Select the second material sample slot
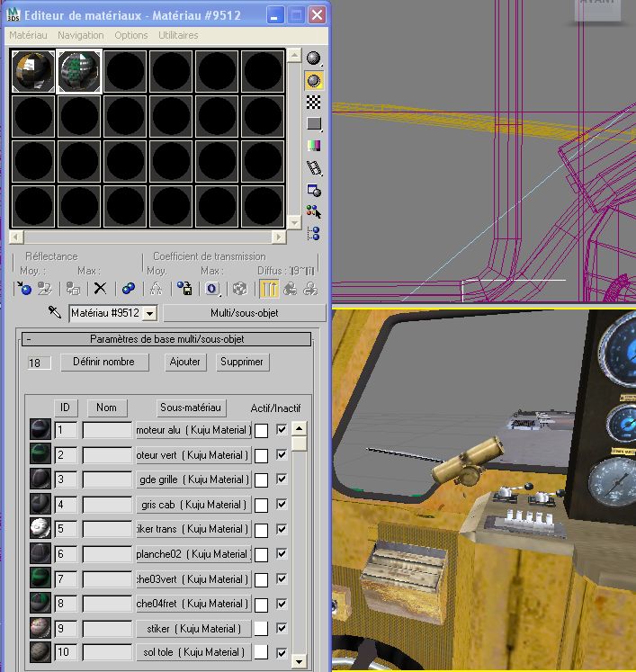The width and height of the screenshot is (636, 672). [79, 71]
